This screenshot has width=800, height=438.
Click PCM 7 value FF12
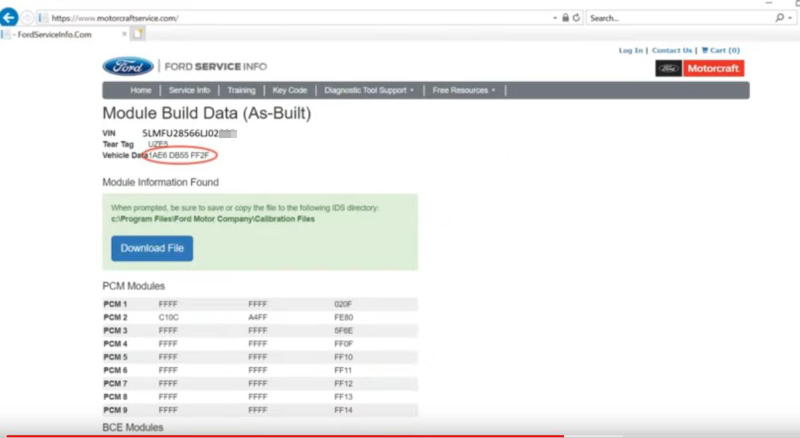coord(343,384)
